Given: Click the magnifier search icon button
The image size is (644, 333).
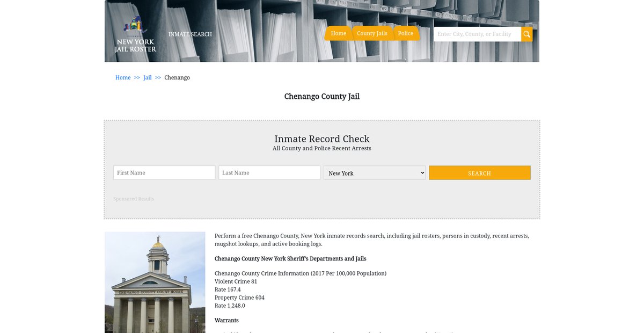Looking at the screenshot, I should tap(527, 34).
